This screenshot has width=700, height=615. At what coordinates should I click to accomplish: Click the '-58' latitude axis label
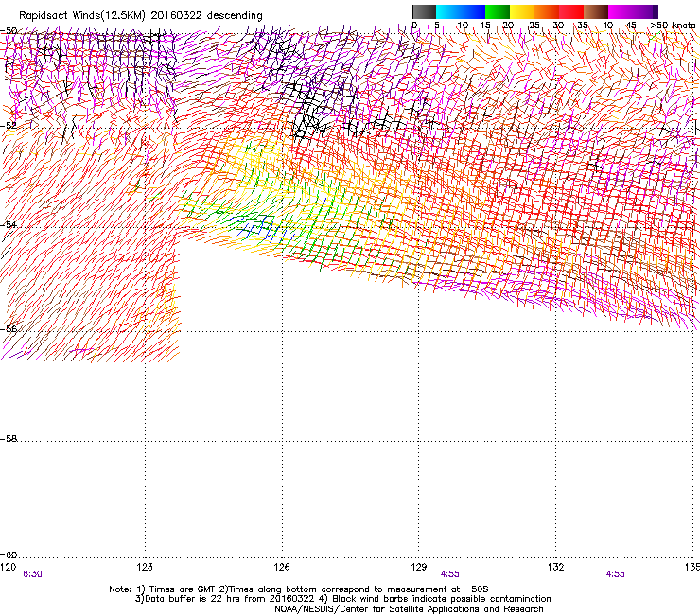pyautogui.click(x=9, y=439)
